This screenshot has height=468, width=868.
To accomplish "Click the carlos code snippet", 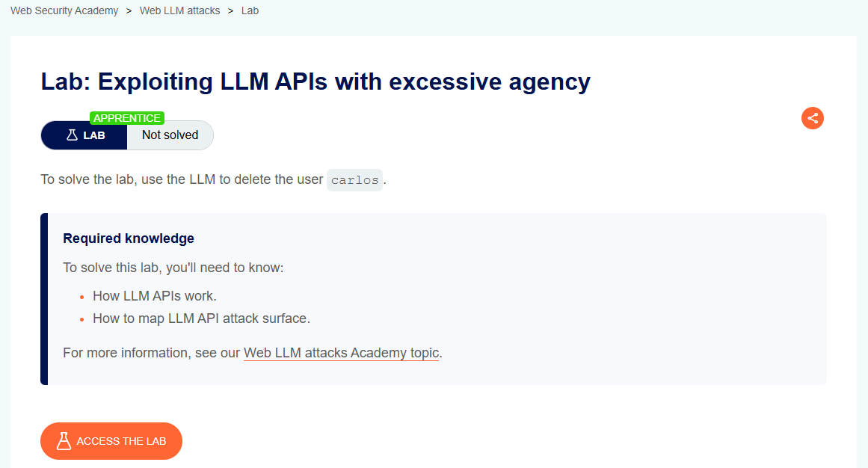I will (x=354, y=180).
